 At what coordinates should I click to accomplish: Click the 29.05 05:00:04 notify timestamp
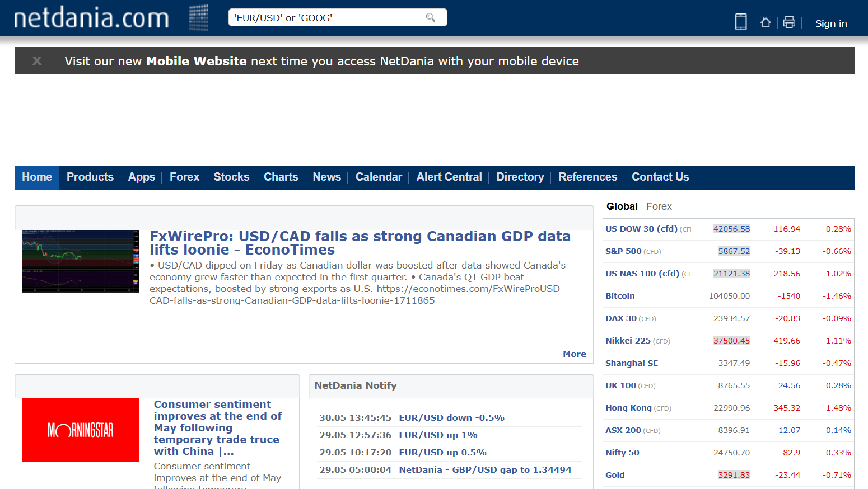[355, 470]
